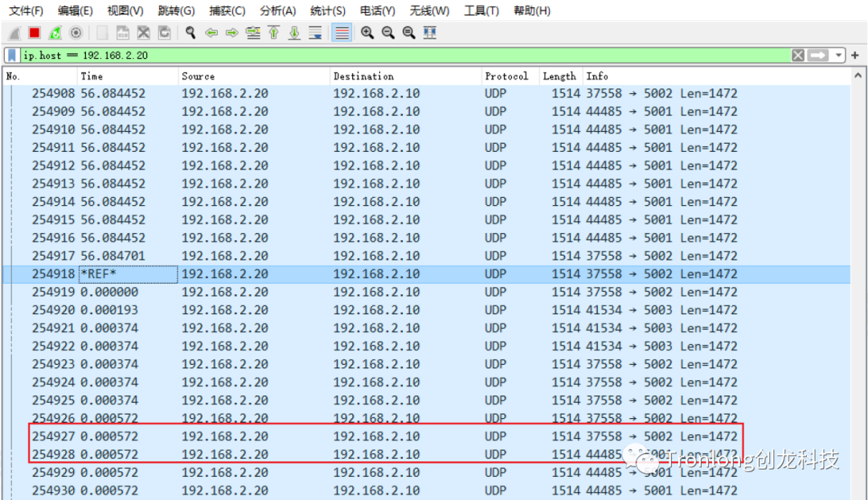Click time 0.000193 of packet 254920
Viewport: 868px width, 500px height.
[x=109, y=310]
